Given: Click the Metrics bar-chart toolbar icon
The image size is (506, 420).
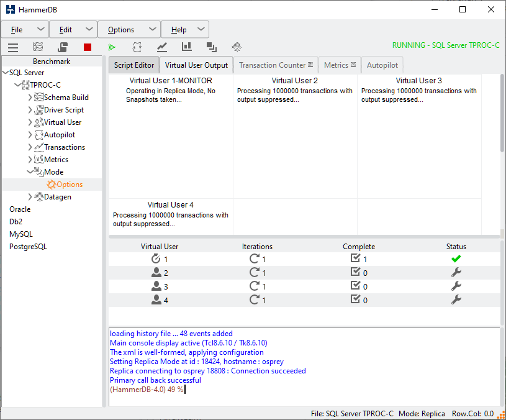Looking at the screenshot, I should point(186,47).
